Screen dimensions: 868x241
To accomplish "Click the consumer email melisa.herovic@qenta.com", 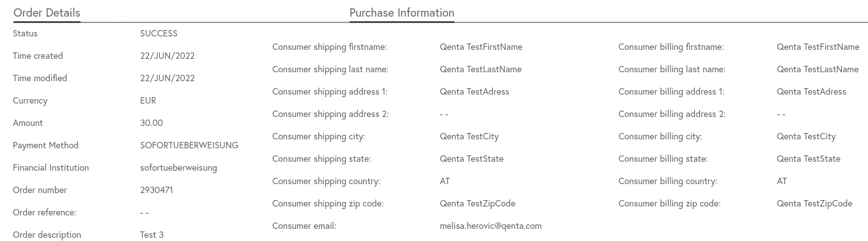I will 491,226.
